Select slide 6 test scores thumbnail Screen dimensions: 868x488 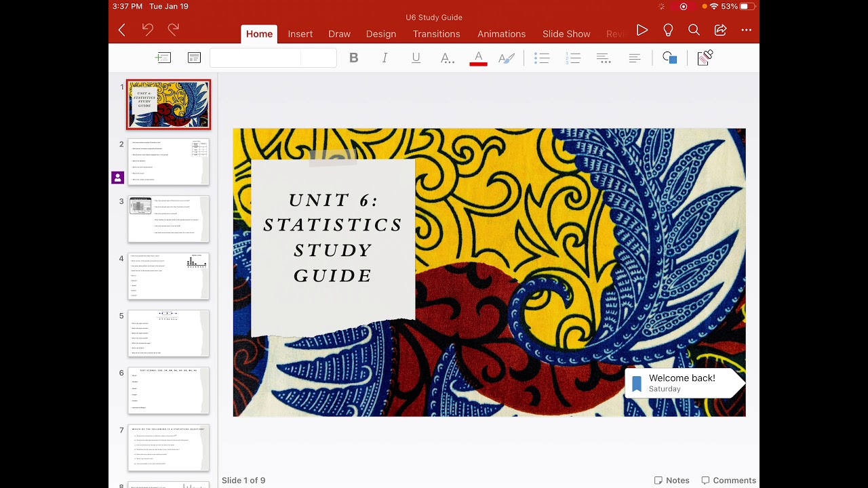[169, 390]
